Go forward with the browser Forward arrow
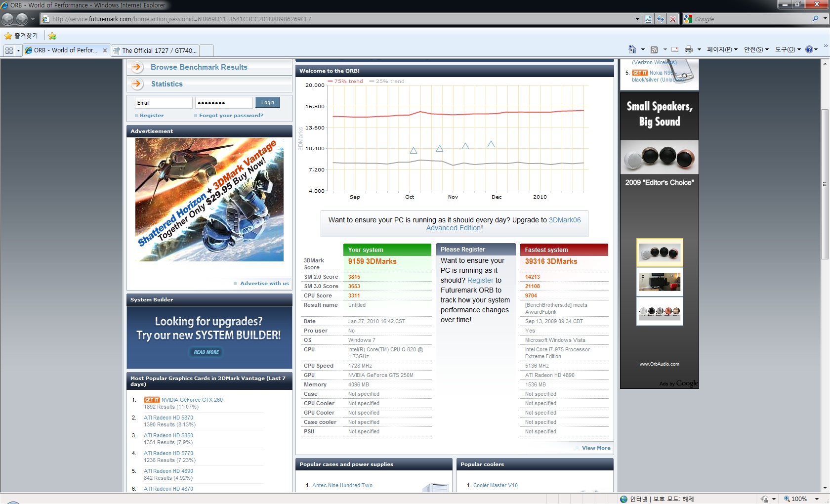This screenshot has width=830, height=504. tap(22, 19)
